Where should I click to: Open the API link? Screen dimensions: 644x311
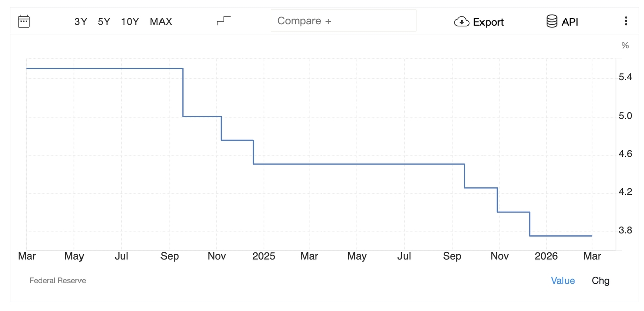570,22
